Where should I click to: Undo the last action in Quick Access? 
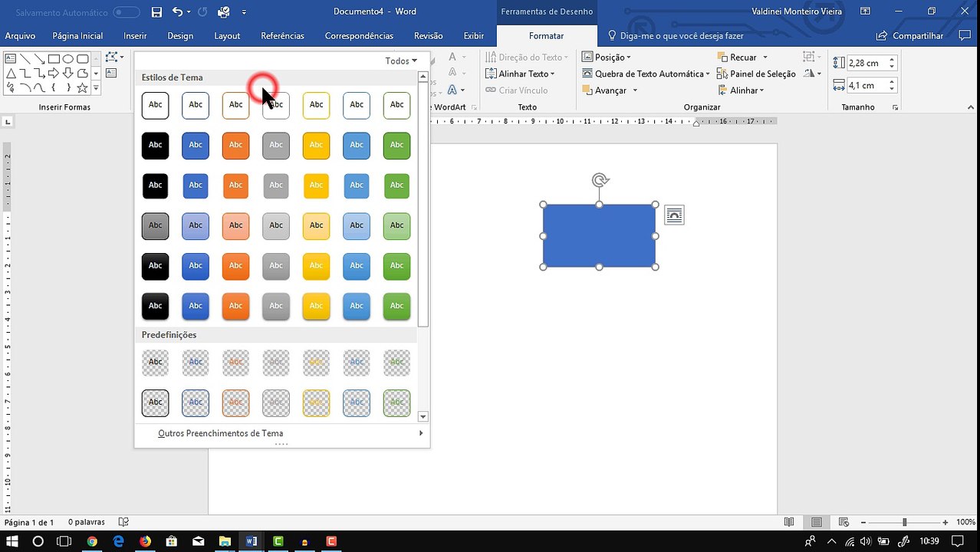click(177, 11)
